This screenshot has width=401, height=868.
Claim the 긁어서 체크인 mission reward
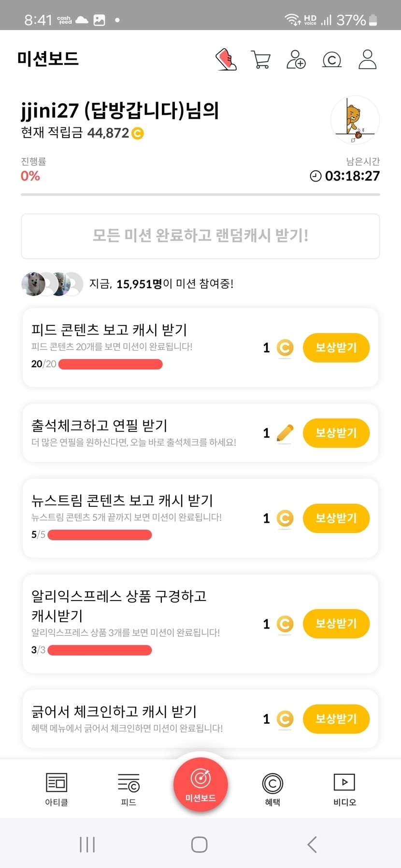(336, 719)
